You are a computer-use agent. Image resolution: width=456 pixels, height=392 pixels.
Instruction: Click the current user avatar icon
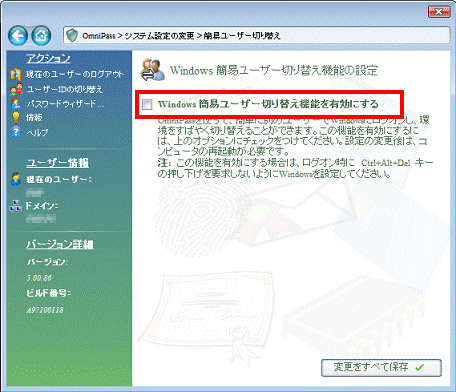click(16, 179)
